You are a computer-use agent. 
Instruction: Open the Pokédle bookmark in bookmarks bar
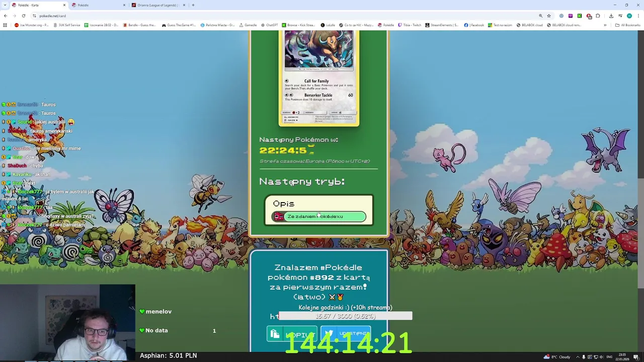(385, 25)
